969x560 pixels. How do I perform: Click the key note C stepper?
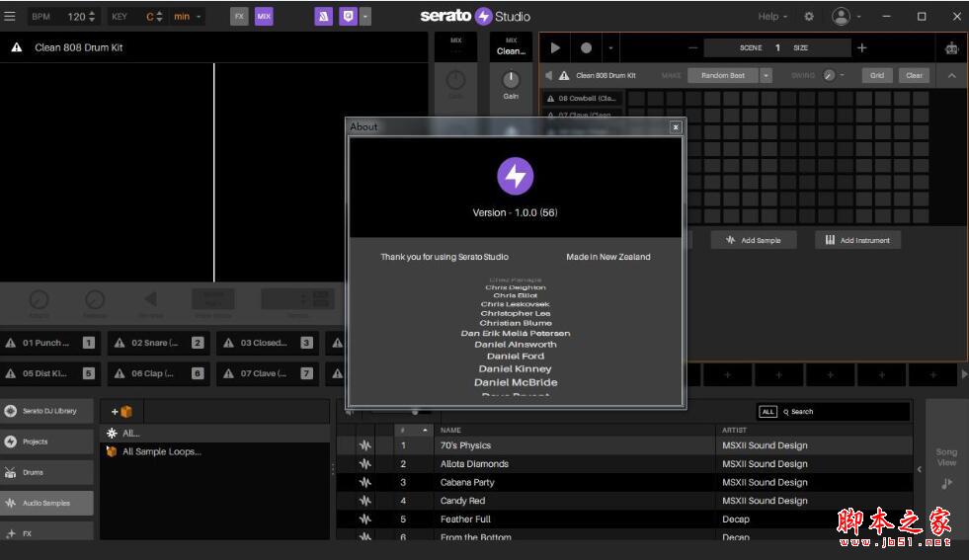[x=159, y=17]
